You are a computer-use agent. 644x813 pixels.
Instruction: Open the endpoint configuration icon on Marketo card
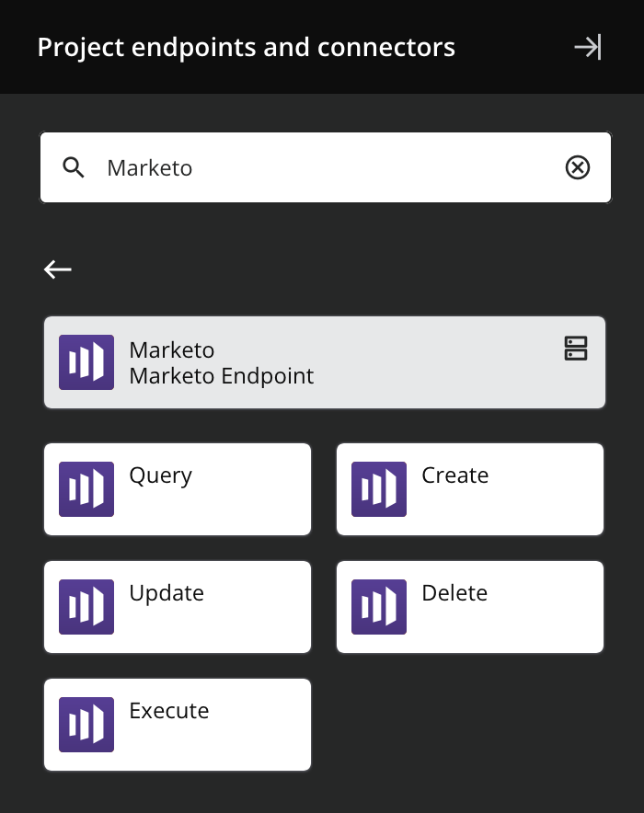click(576, 349)
